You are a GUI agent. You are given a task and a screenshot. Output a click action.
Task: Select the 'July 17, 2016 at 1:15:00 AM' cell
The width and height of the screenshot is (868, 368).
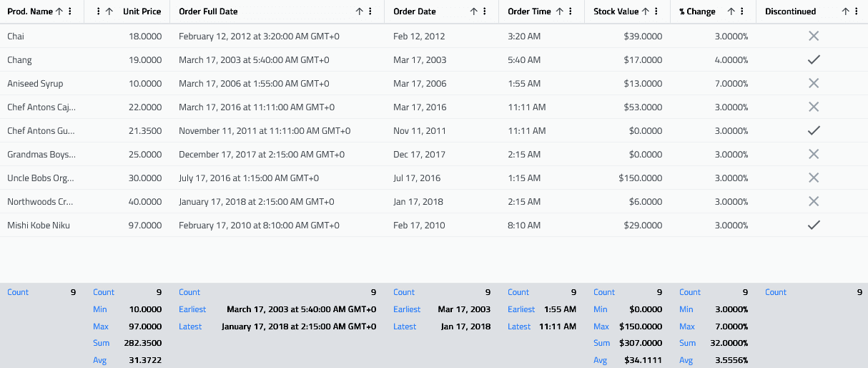tap(277, 178)
